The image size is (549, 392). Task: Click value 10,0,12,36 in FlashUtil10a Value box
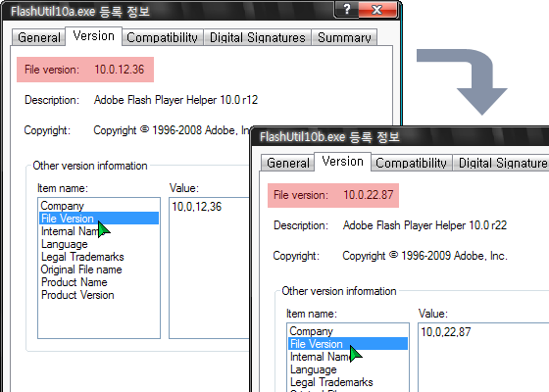[197, 207]
